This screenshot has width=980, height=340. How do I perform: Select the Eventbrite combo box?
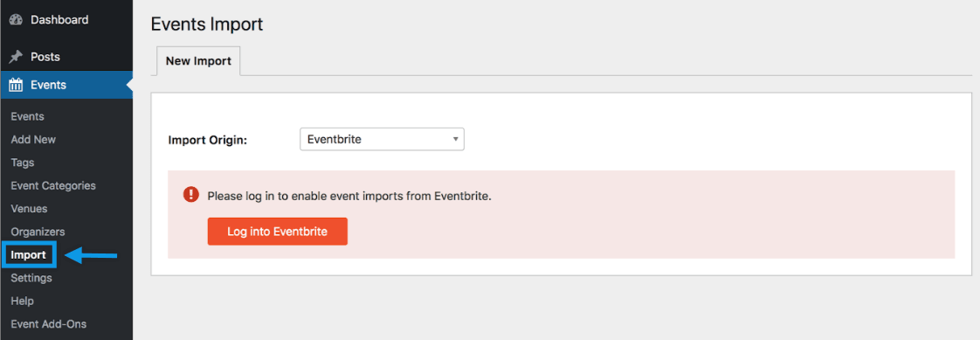[x=382, y=139]
